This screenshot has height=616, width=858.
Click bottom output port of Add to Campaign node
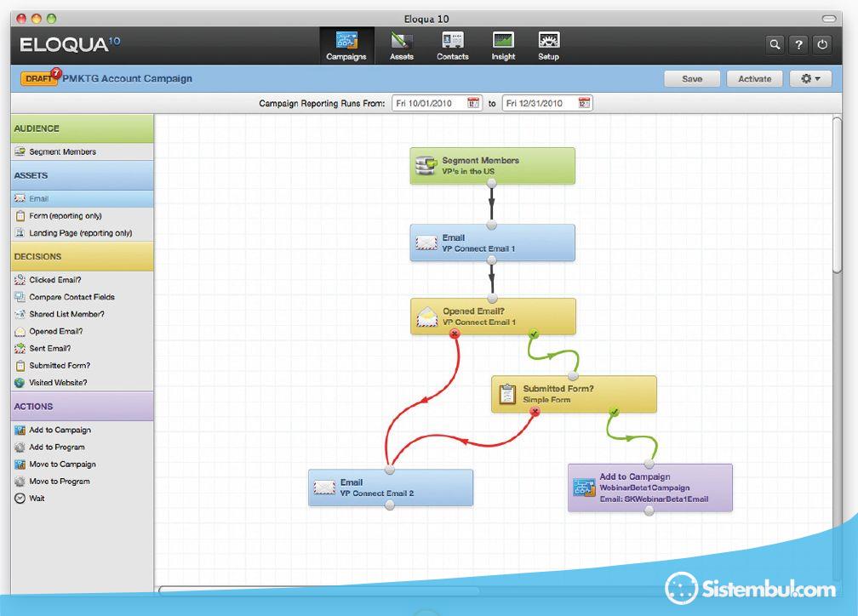point(649,511)
